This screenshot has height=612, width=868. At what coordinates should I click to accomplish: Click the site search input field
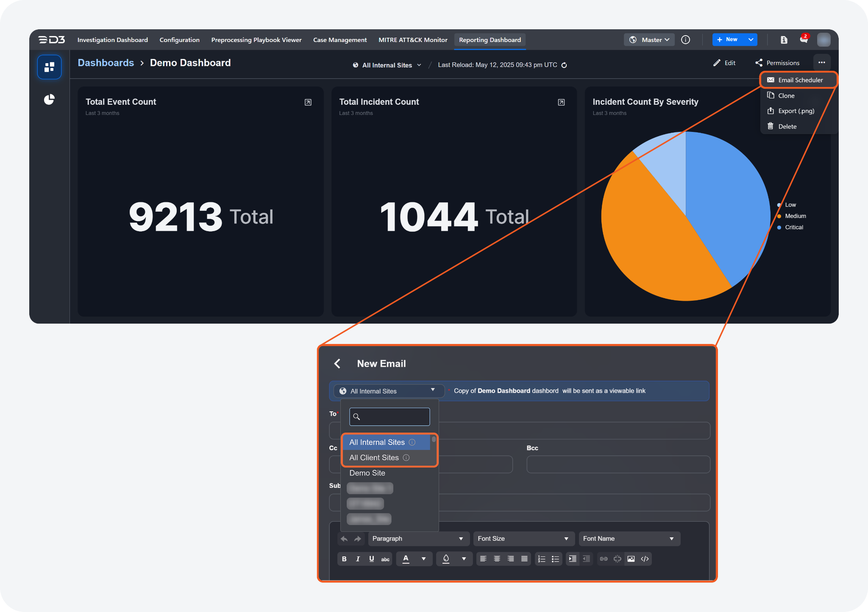coord(389,417)
